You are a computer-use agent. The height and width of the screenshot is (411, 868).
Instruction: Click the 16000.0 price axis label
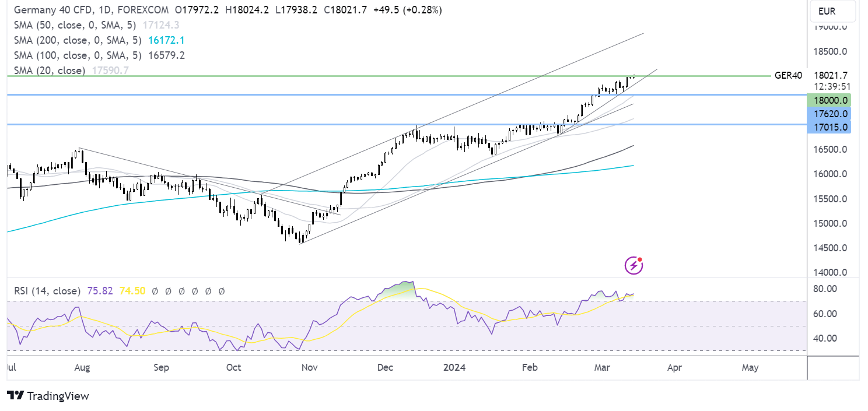831,174
